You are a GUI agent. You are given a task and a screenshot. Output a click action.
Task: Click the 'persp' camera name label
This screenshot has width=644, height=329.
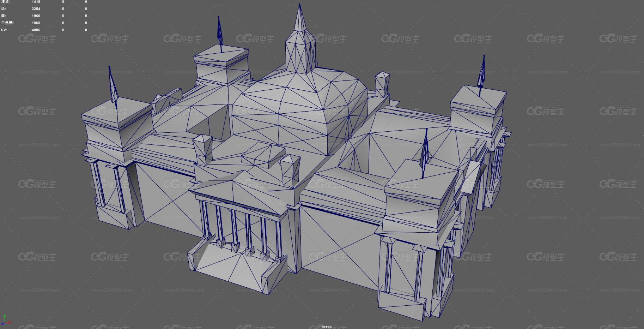(326, 327)
